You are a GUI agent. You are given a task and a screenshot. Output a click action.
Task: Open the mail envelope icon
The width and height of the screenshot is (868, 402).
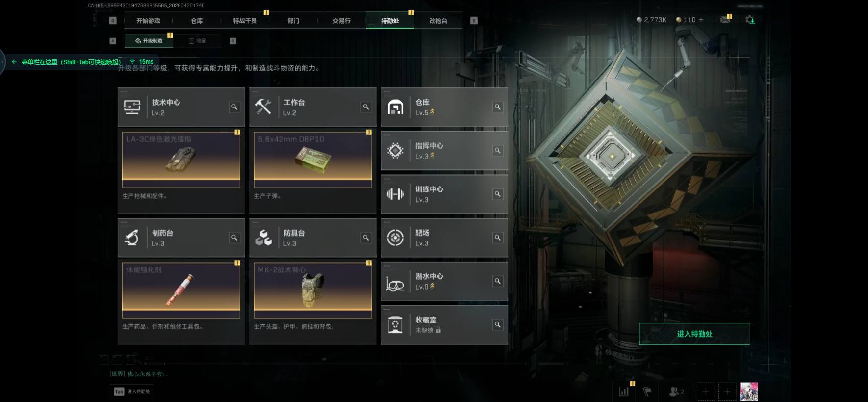tap(725, 20)
